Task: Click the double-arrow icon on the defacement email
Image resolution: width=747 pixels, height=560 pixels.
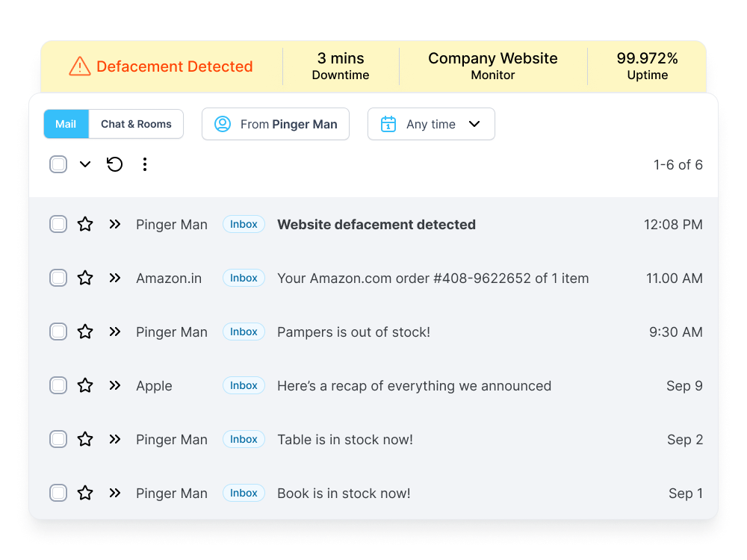Action: click(x=114, y=224)
